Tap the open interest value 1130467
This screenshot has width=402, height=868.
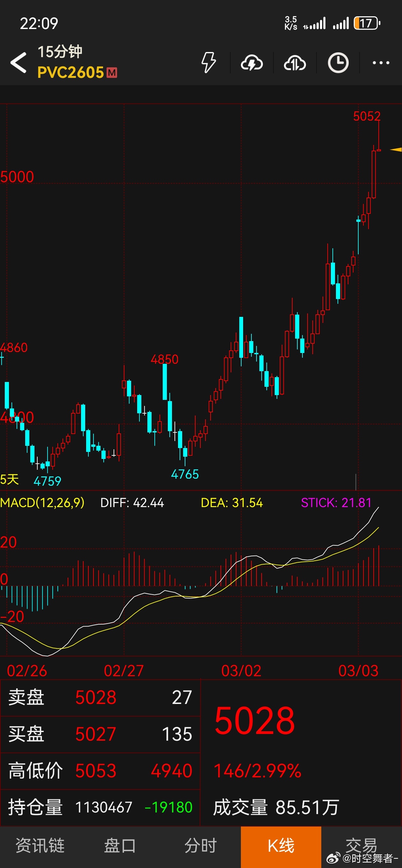[104, 807]
